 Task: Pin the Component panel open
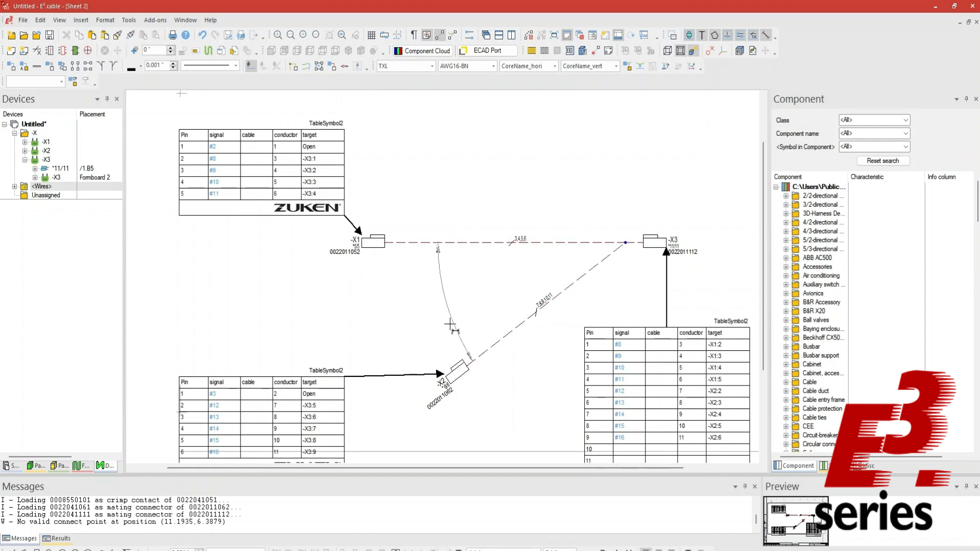[x=966, y=99]
